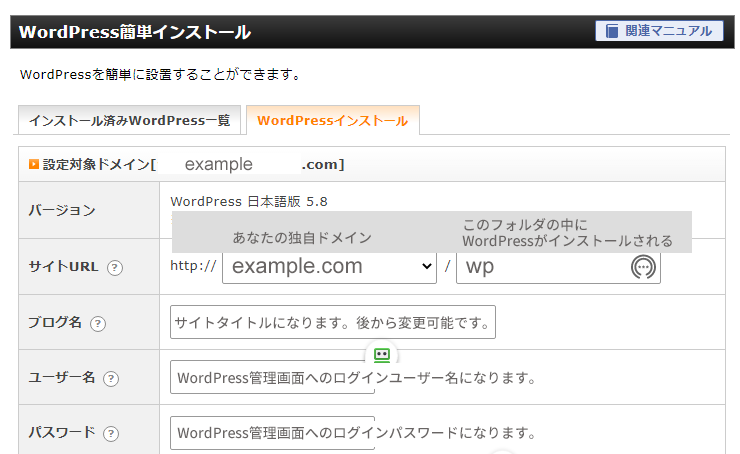Click the バージョン row label
This screenshot has height=454, width=740.
click(x=62, y=210)
